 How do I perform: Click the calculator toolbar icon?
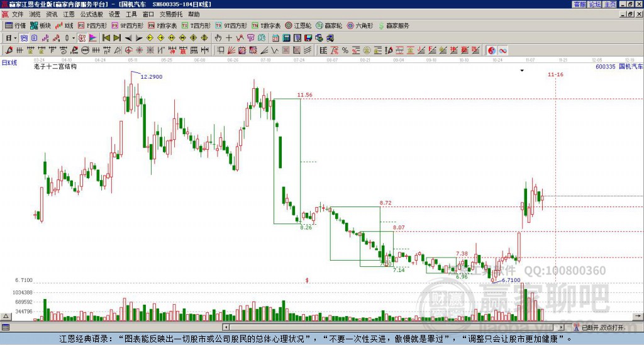click(x=286, y=38)
